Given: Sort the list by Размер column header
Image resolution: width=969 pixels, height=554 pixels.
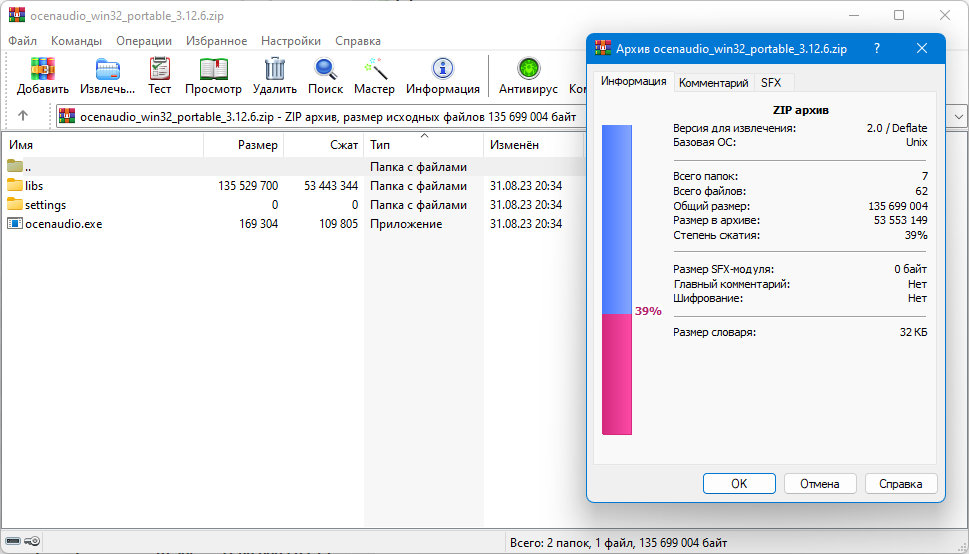Looking at the screenshot, I should [243, 145].
